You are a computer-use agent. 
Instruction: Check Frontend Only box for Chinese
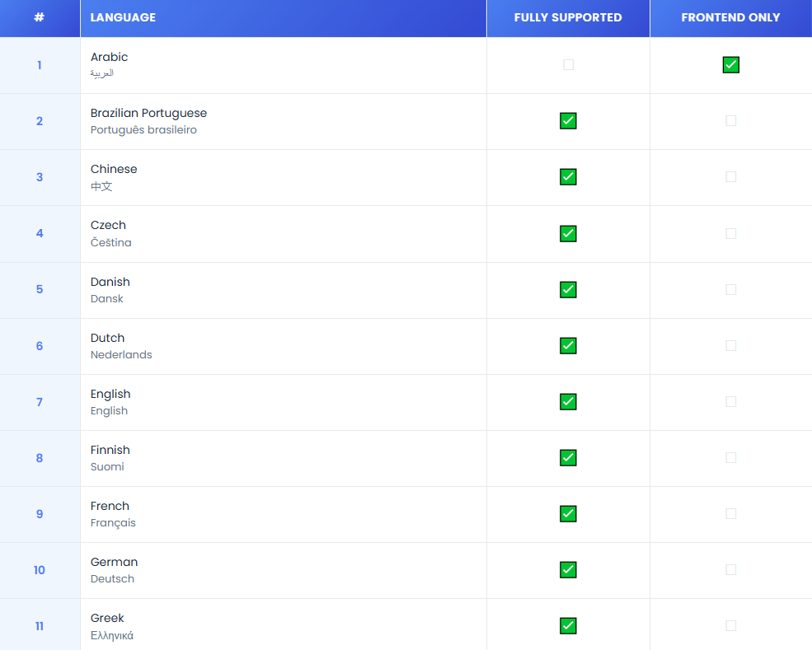(x=730, y=177)
